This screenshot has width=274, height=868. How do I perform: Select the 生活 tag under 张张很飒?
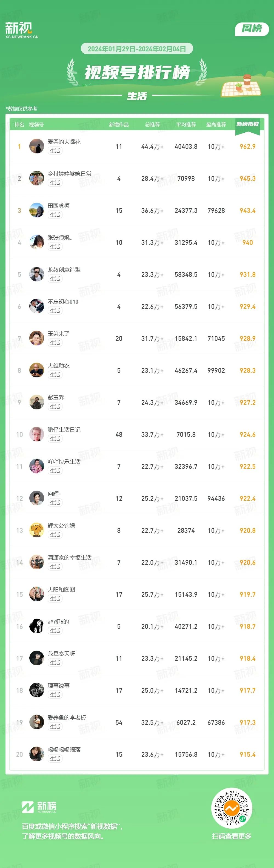click(55, 247)
